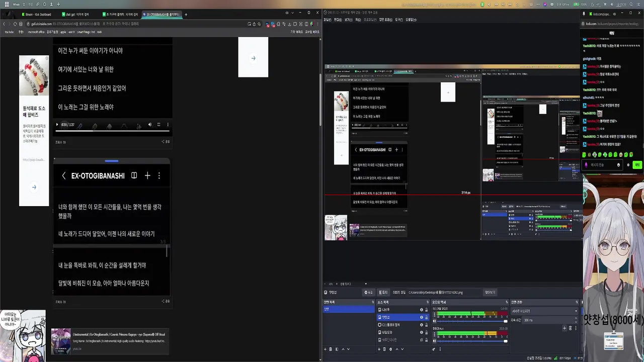
Task: Switch to Stream - Kick Dashboard tab
Action: [x=38, y=15]
